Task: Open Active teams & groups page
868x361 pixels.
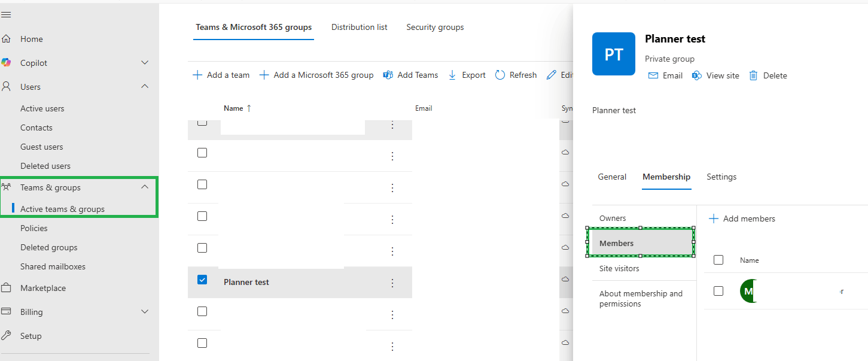Action: tap(62, 209)
